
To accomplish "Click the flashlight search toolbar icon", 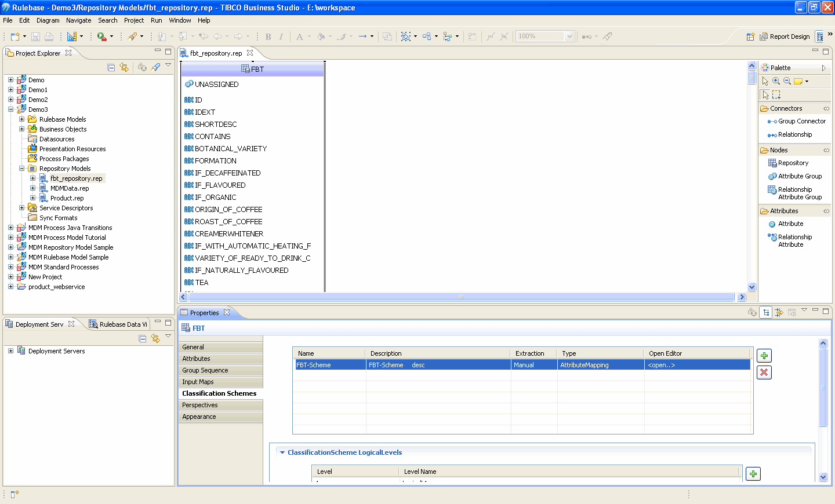I will click(x=133, y=36).
